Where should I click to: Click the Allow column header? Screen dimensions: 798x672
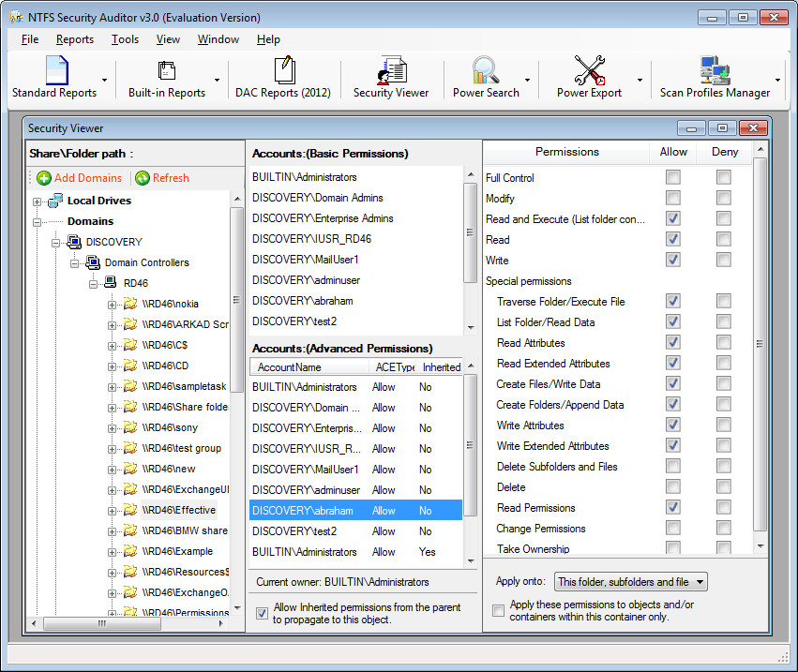(673, 152)
